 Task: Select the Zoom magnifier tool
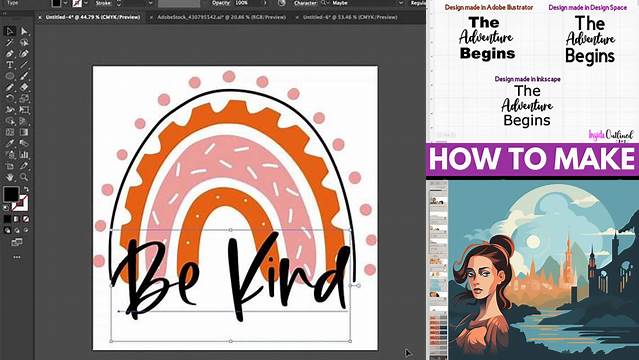(24, 177)
